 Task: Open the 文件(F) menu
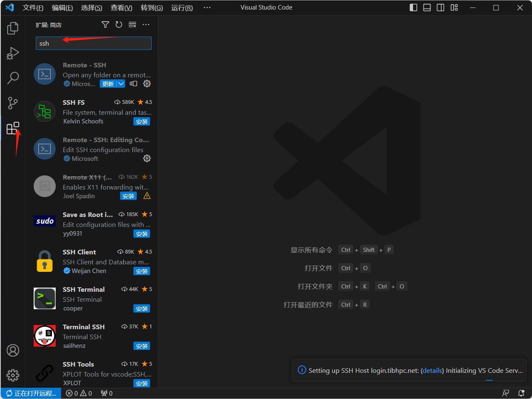pyautogui.click(x=33, y=7)
